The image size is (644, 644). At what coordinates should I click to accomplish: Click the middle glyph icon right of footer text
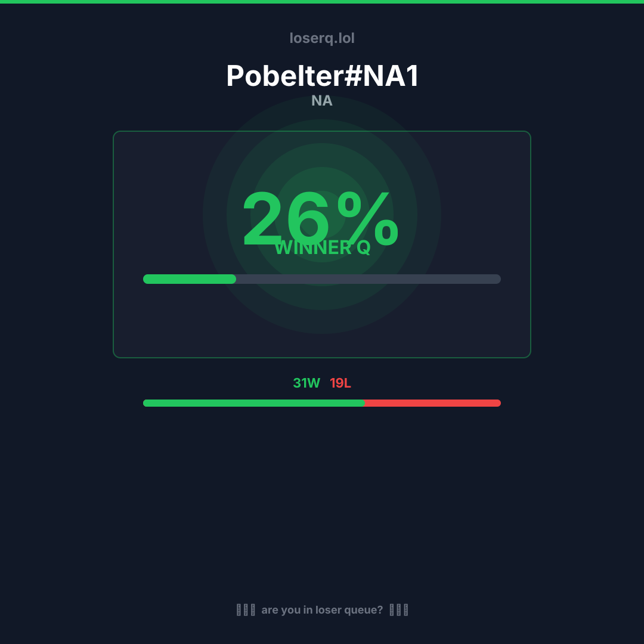(x=399, y=610)
